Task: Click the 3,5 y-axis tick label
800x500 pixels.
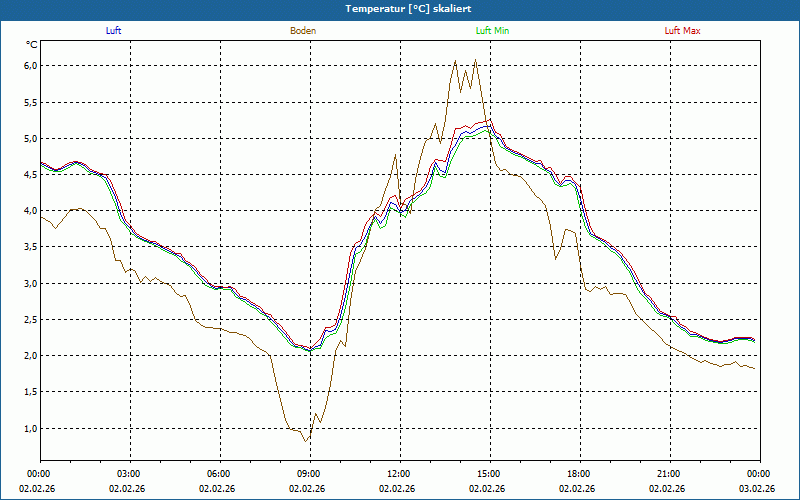Action: [x=30, y=247]
